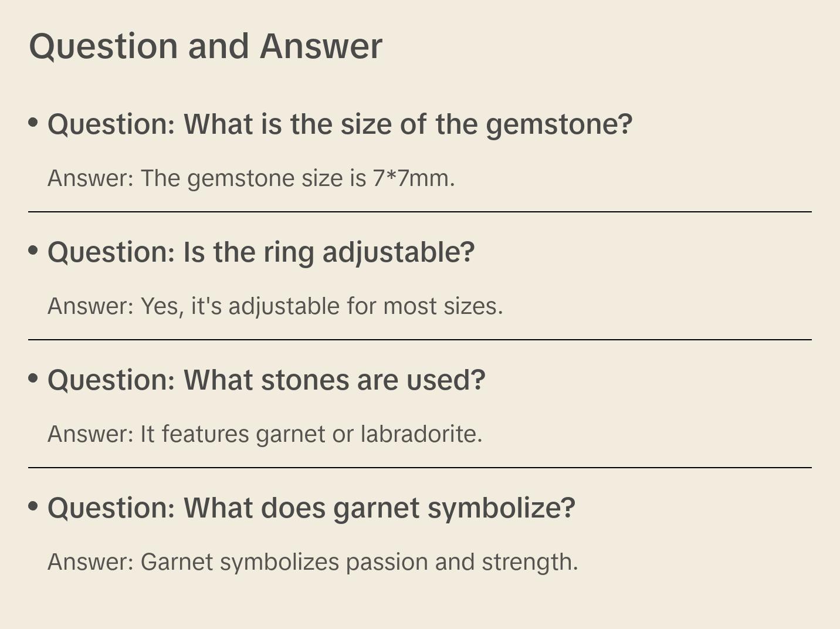Image resolution: width=840 pixels, height=629 pixels.
Task: Select question "Is the ring adjustable?"
Action: pyautogui.click(x=261, y=252)
